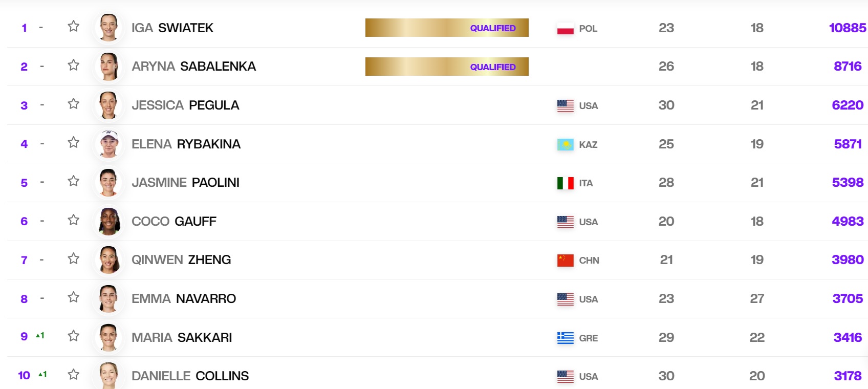Click the Poland flag icon

click(x=565, y=29)
